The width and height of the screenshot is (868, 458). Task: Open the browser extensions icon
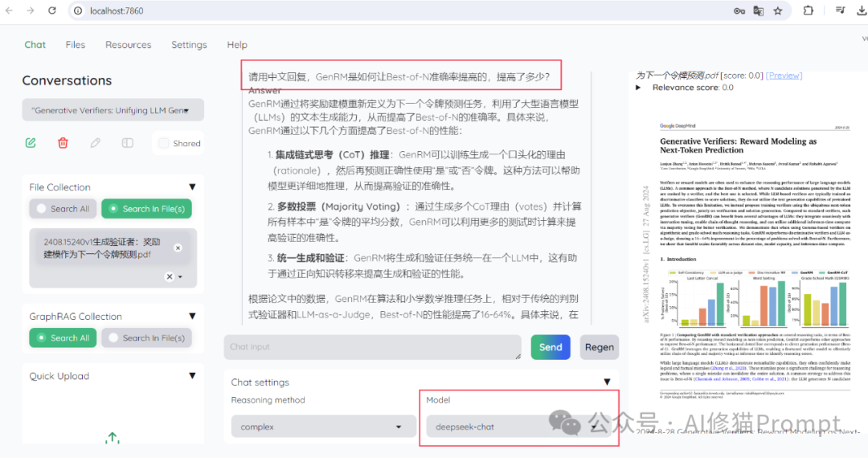[809, 10]
